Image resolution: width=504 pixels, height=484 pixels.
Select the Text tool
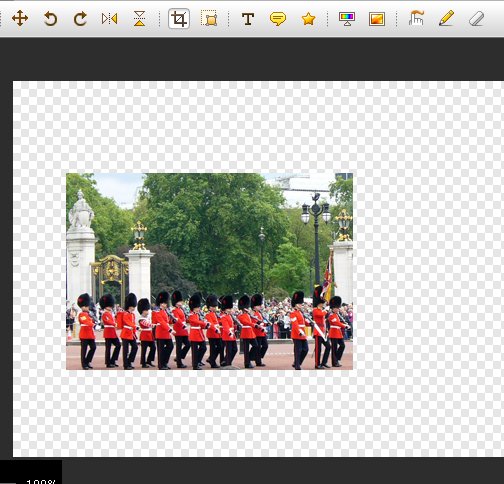248,19
